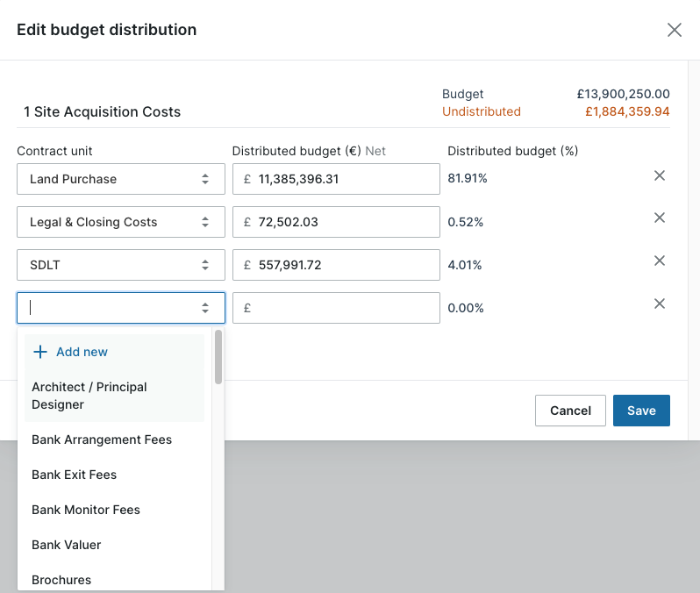The image size is (700, 593).
Task: Open the SDLT contract unit dropdown
Action: pos(120,265)
